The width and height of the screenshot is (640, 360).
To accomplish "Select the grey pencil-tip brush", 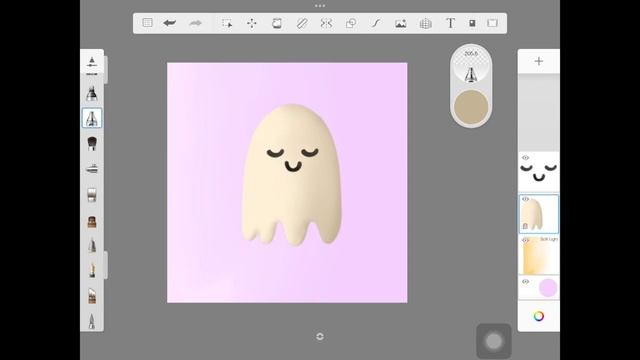I will pyautogui.click(x=92, y=245).
